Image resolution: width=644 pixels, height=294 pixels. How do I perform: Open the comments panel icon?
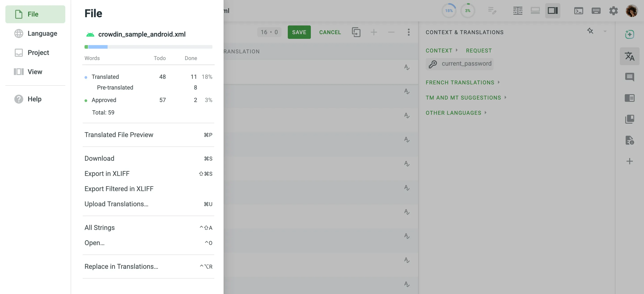click(x=629, y=77)
